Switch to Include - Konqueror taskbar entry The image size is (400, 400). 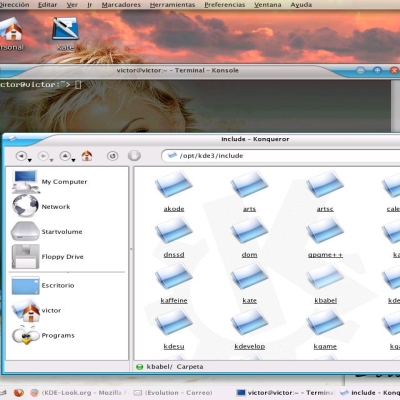coord(369,393)
